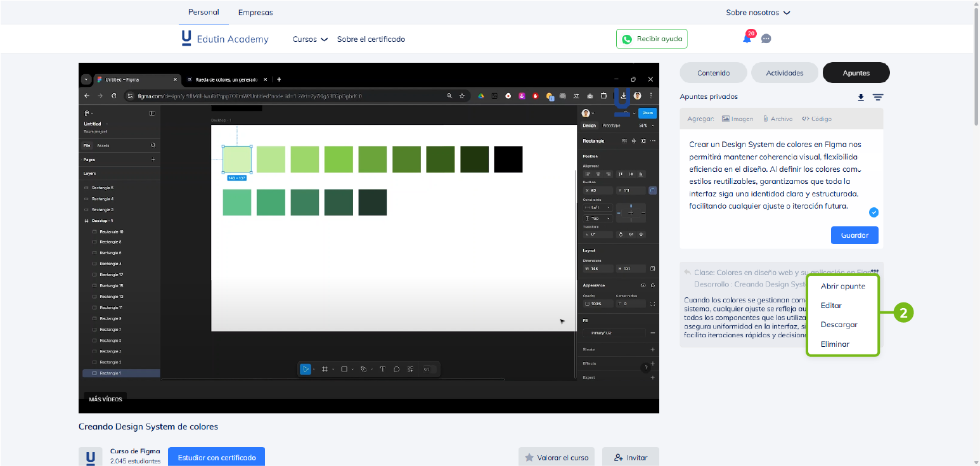980x466 pixels.
Task: Open the three-dot menu on saved note
Action: (x=875, y=271)
